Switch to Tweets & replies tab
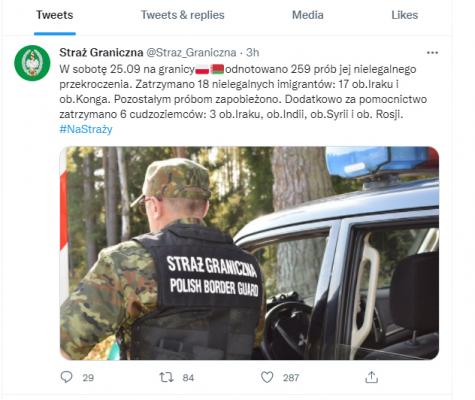The height and width of the screenshot is (400, 475). click(182, 15)
